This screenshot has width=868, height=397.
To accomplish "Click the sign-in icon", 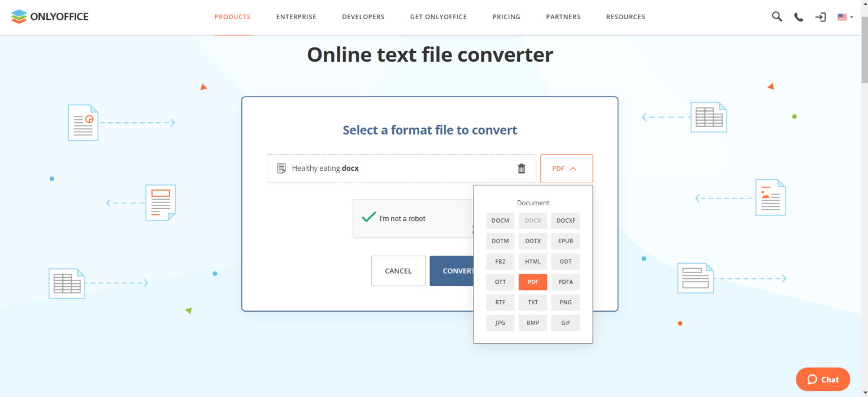I will coord(820,17).
